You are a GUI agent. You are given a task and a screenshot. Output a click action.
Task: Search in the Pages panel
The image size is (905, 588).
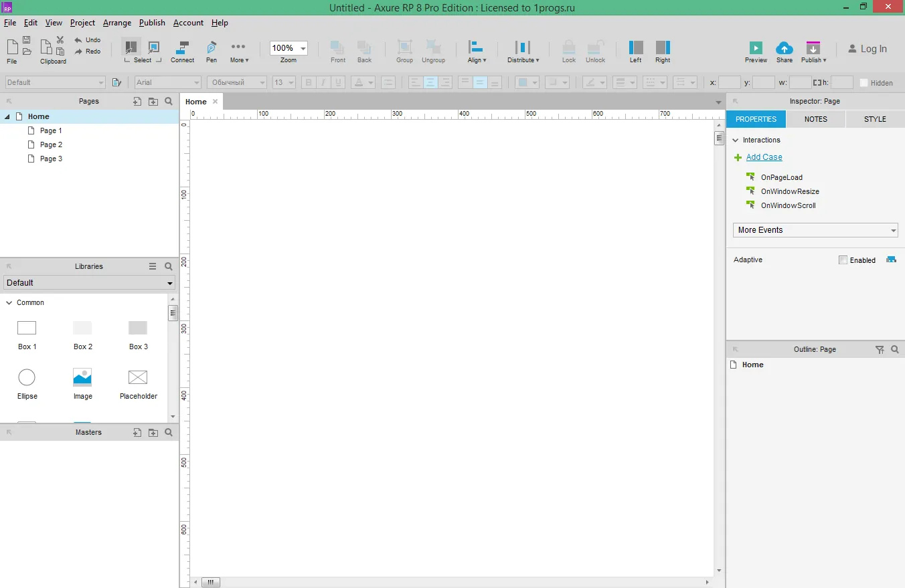click(x=169, y=102)
